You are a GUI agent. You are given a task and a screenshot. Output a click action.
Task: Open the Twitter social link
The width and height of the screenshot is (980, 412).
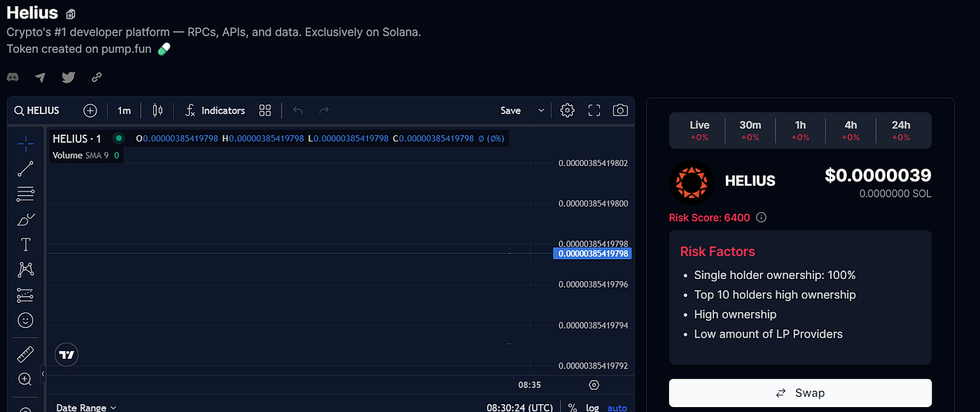click(x=68, y=77)
